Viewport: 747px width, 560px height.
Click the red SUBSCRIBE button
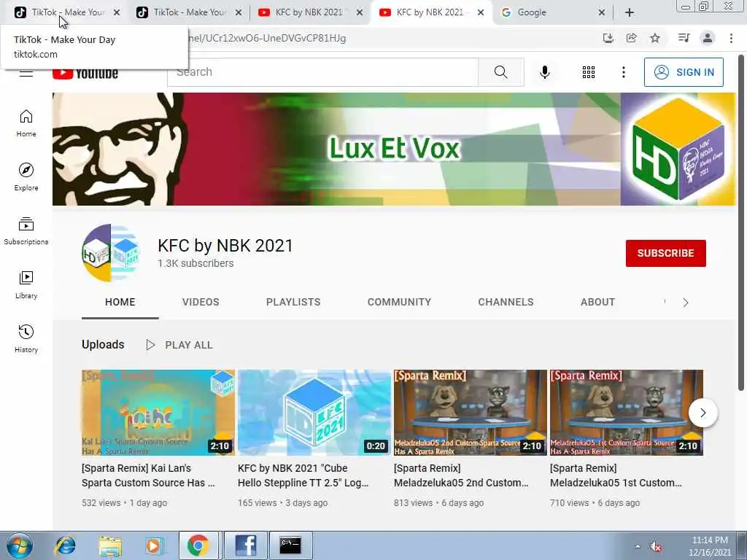(x=665, y=253)
